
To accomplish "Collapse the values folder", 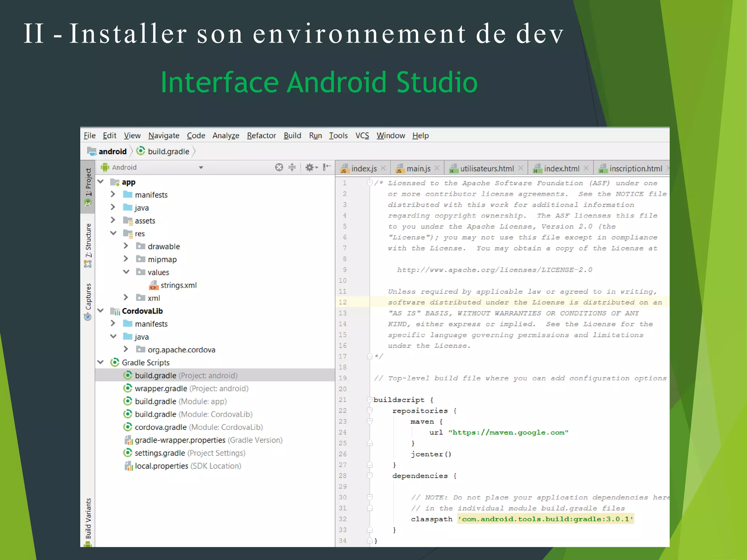I will click(x=126, y=272).
